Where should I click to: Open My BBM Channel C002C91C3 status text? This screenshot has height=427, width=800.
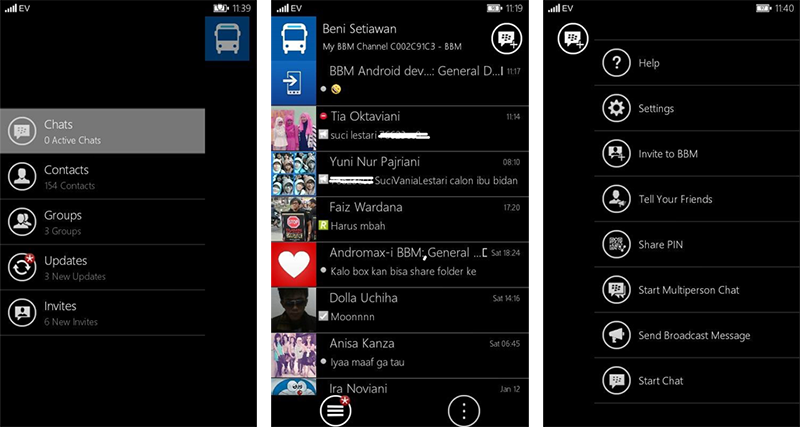click(392, 47)
